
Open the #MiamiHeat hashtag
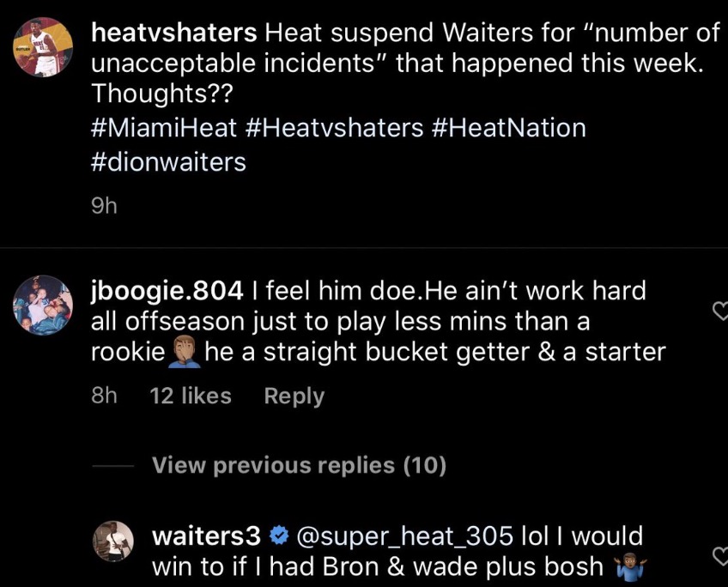(163, 129)
